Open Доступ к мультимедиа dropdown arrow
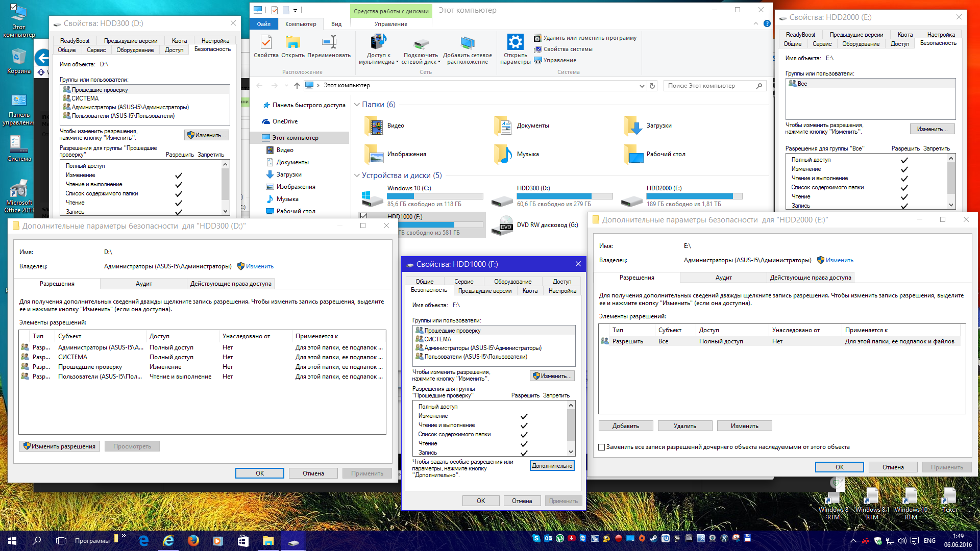 pos(397,62)
